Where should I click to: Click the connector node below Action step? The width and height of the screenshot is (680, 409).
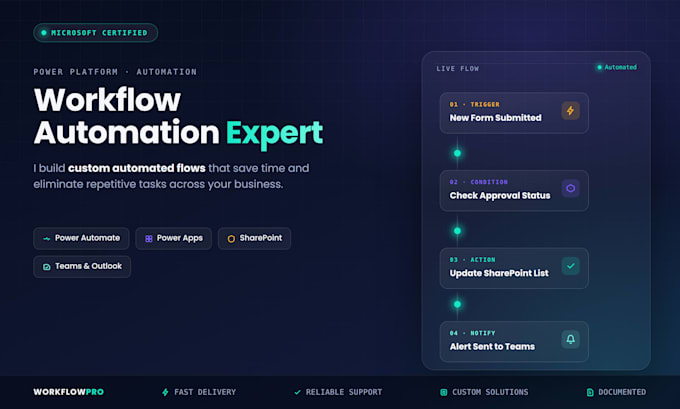[457, 304]
